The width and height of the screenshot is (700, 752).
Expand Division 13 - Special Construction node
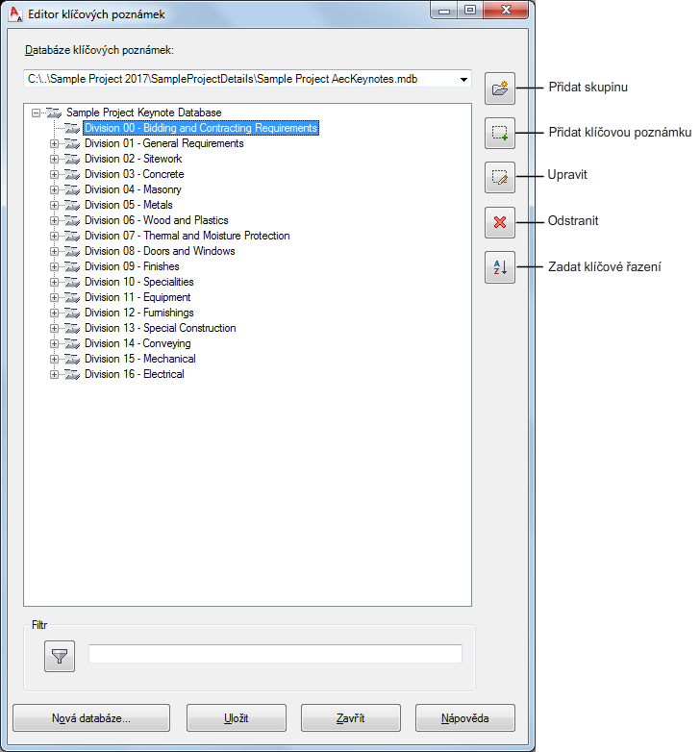[54, 329]
